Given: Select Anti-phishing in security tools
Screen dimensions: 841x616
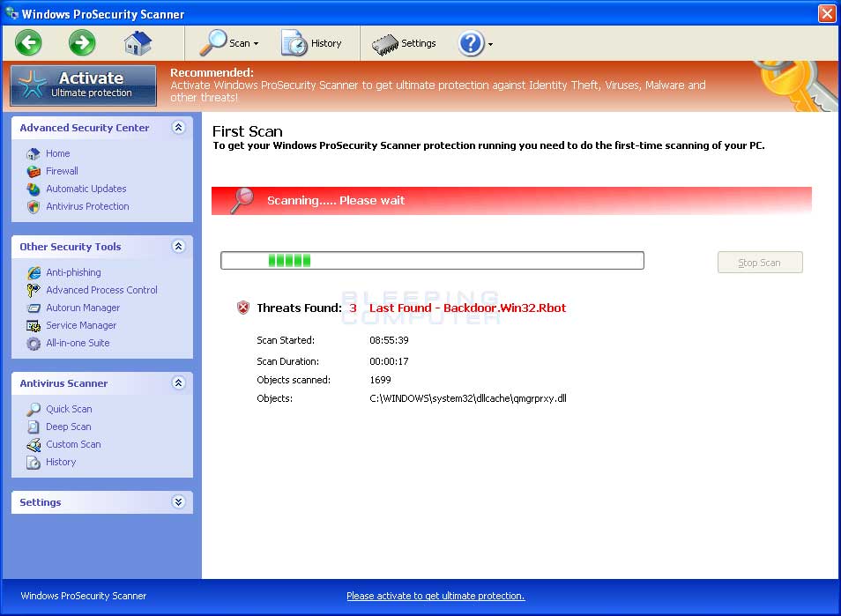Looking at the screenshot, I should [73, 272].
